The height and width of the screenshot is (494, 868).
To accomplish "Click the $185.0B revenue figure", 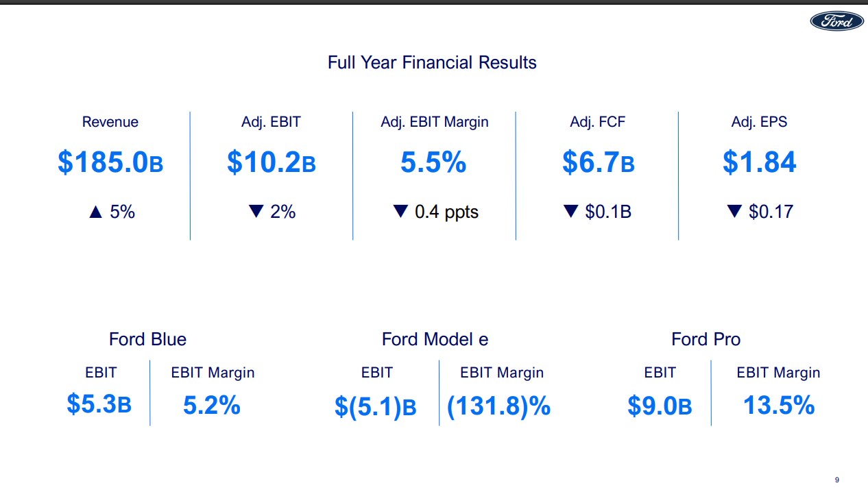I will click(110, 162).
